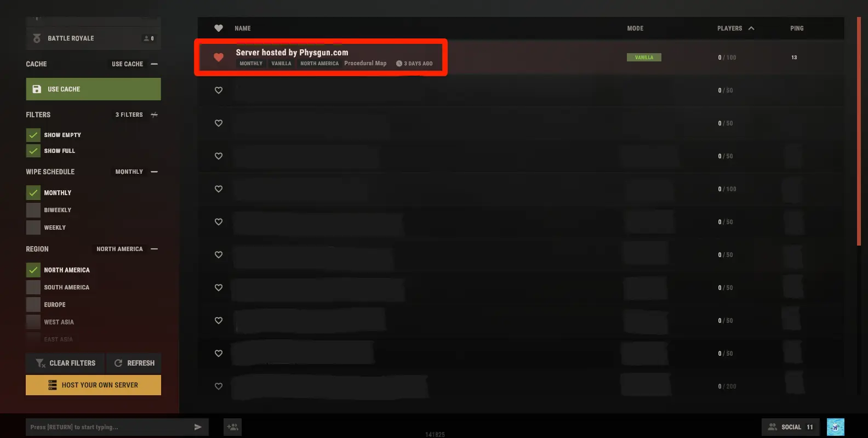Image resolution: width=868 pixels, height=438 pixels.
Task: Uncheck the Show Empty filter
Action: tap(33, 135)
